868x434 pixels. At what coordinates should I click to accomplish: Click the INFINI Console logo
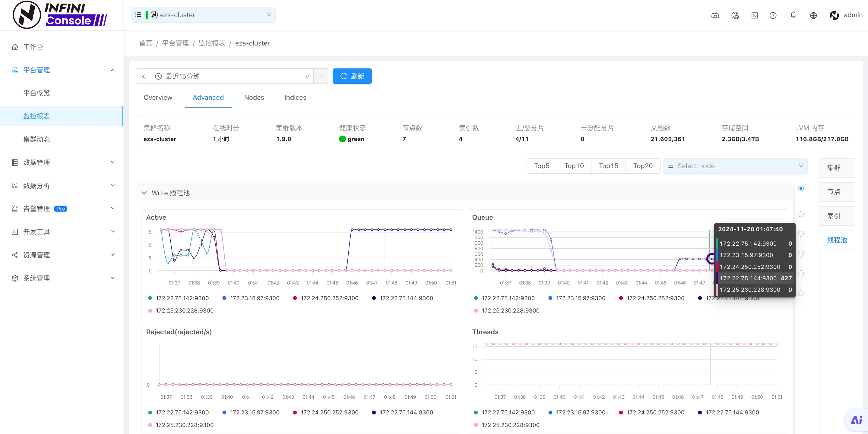[x=60, y=15]
